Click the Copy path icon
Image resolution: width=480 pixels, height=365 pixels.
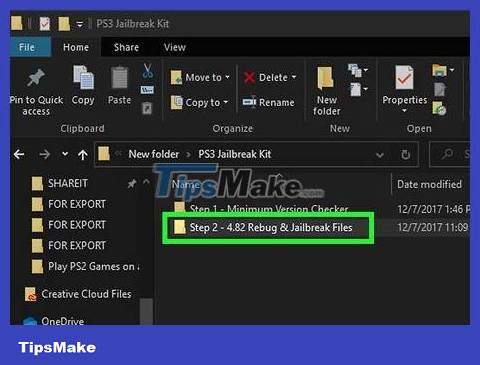point(147,90)
